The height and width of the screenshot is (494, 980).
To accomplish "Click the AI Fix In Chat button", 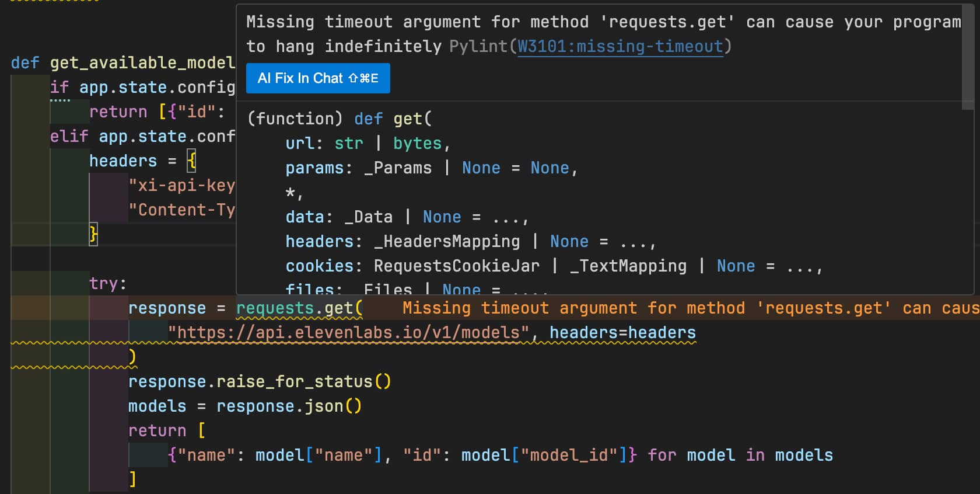I will coord(318,78).
